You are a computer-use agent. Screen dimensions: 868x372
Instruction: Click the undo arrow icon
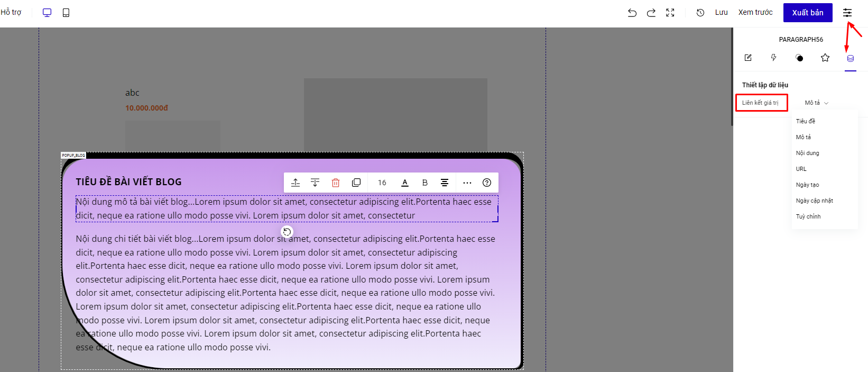[632, 13]
